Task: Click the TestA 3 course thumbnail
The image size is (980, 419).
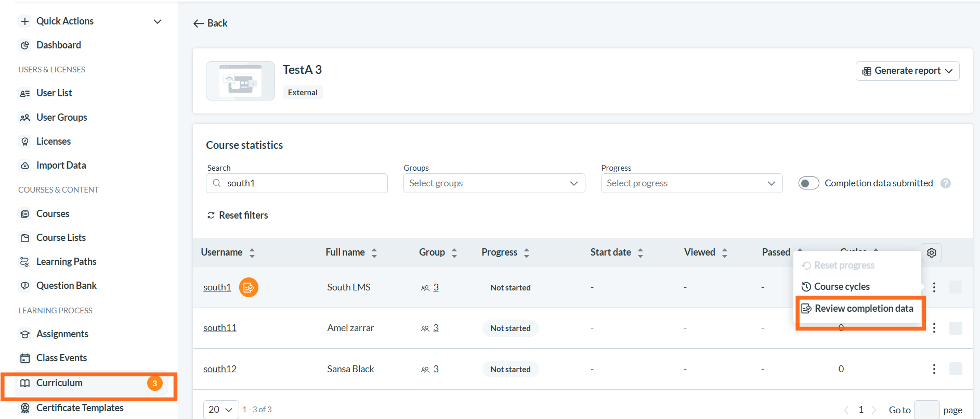Action: click(240, 81)
